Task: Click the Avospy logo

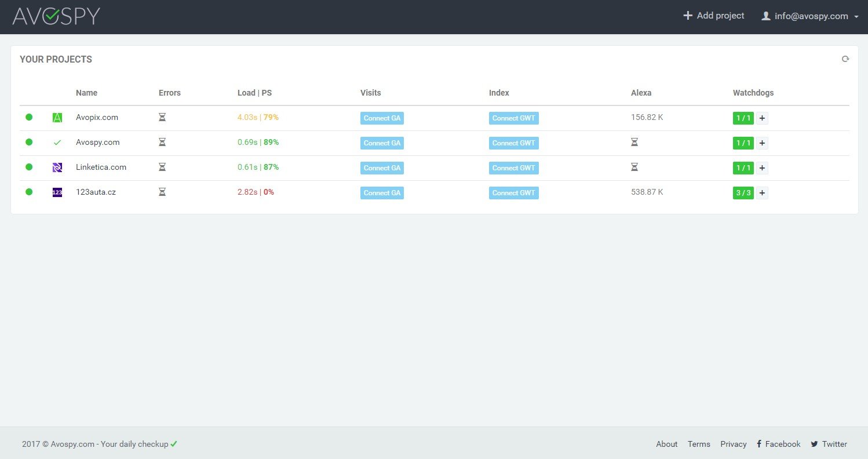Action: 56,16
